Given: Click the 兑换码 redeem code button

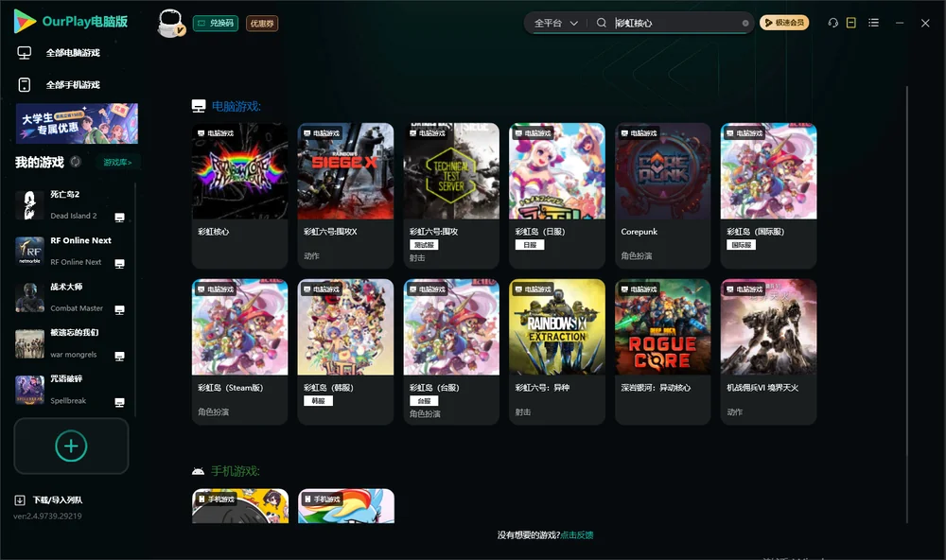Looking at the screenshot, I should tap(216, 24).
